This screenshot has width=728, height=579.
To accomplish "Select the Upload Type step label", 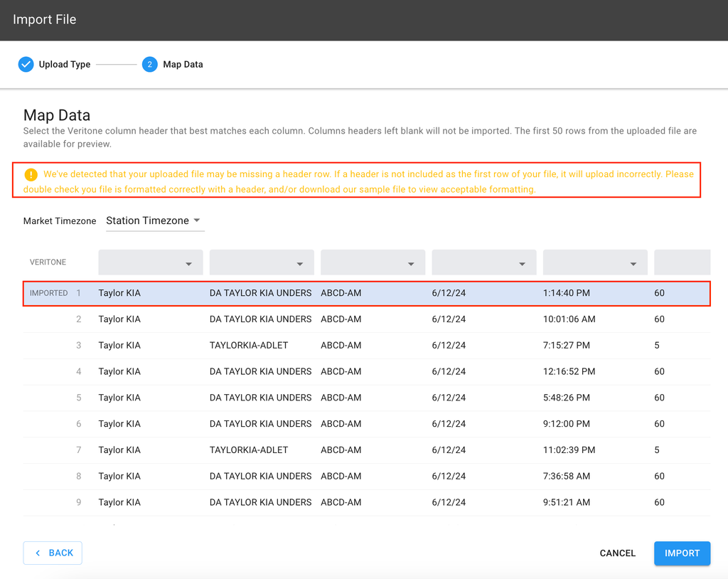I will click(x=65, y=64).
